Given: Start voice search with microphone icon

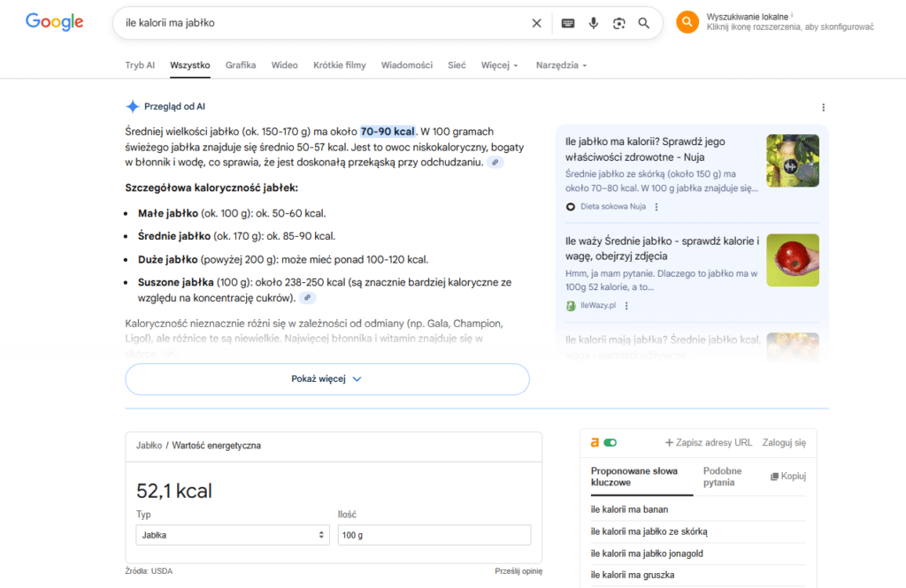Looking at the screenshot, I should [x=594, y=23].
